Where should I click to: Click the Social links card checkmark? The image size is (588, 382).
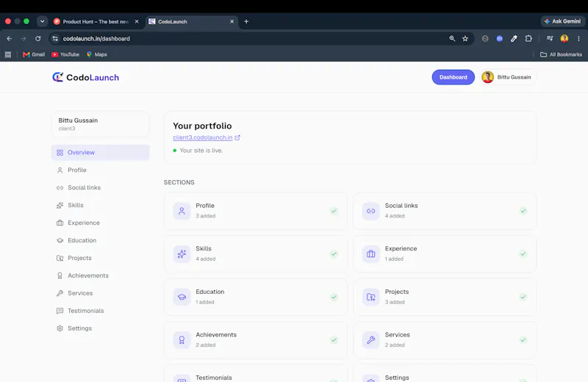(x=523, y=211)
